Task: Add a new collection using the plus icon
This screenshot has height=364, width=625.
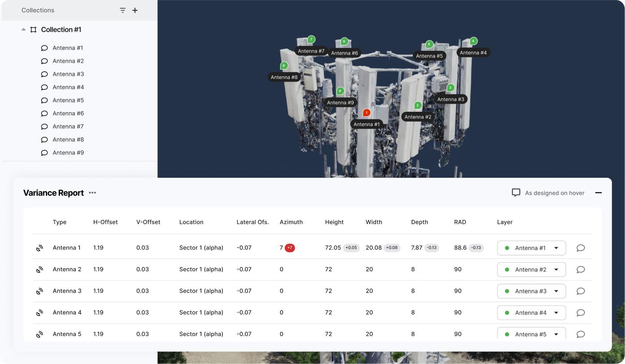Action: [135, 10]
